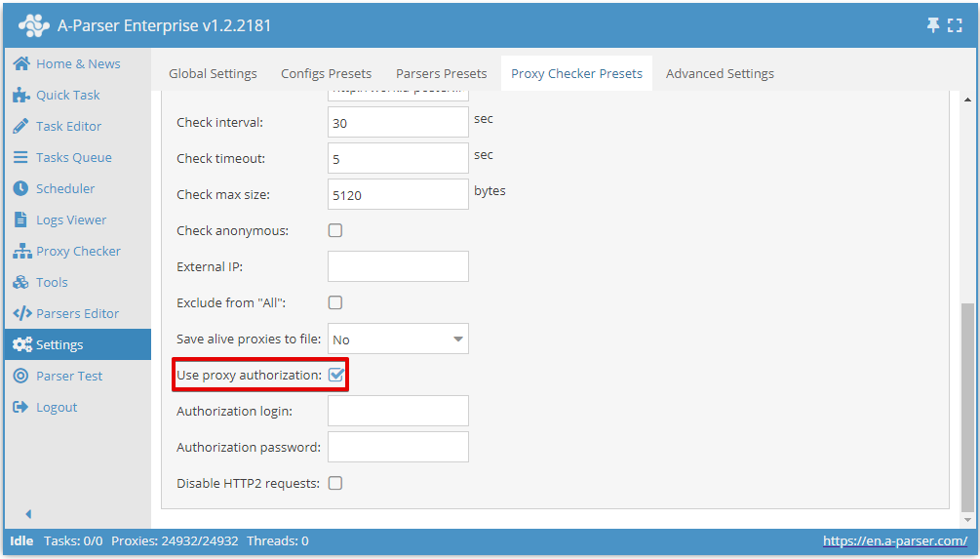This screenshot has height=559, width=980.
Task: Collapse sidebar with left arrow
Action: coord(28,513)
